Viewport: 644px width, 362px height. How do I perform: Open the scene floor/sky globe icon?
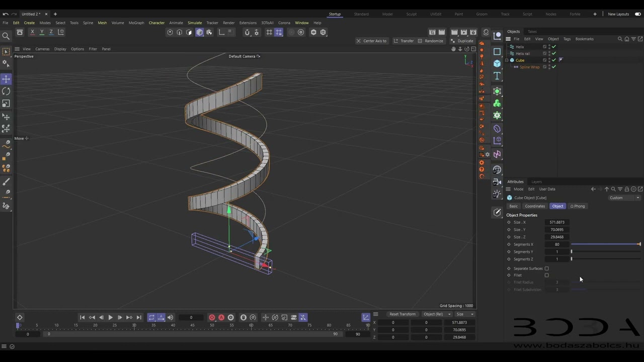497,169
